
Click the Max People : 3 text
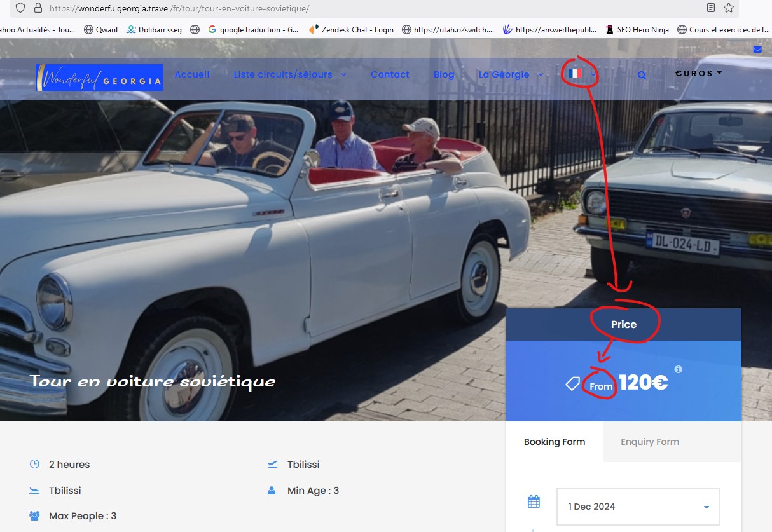tap(83, 516)
